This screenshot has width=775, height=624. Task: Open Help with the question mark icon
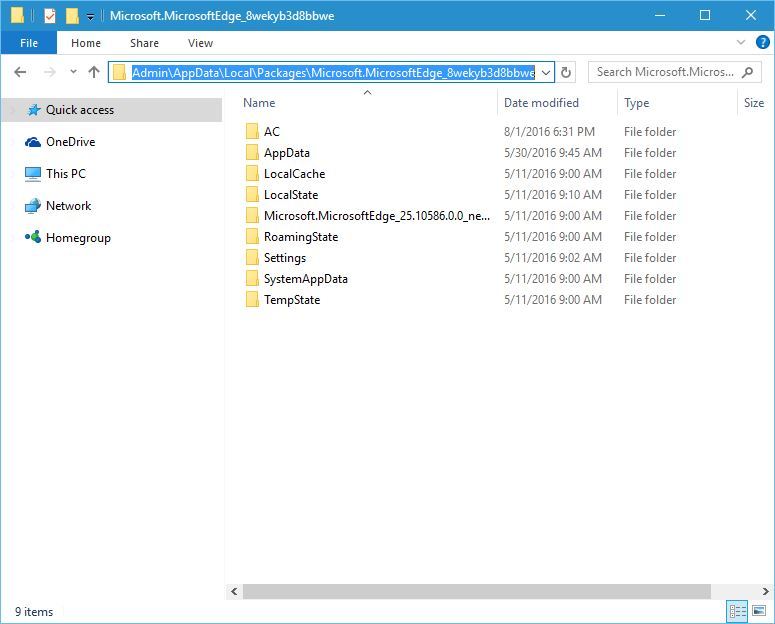pyautogui.click(x=763, y=42)
